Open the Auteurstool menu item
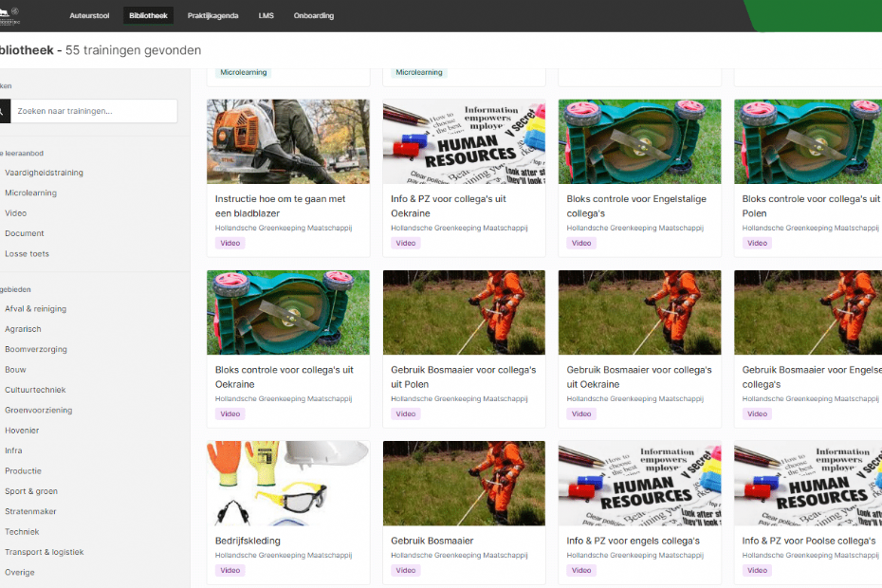Viewport: 882px width, 588px height. tap(89, 16)
